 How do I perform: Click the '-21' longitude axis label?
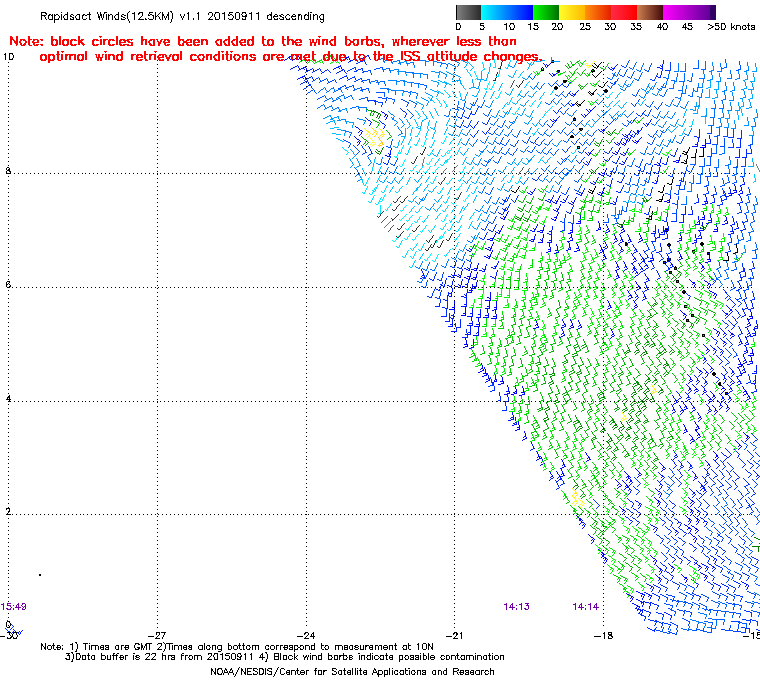[x=455, y=635]
